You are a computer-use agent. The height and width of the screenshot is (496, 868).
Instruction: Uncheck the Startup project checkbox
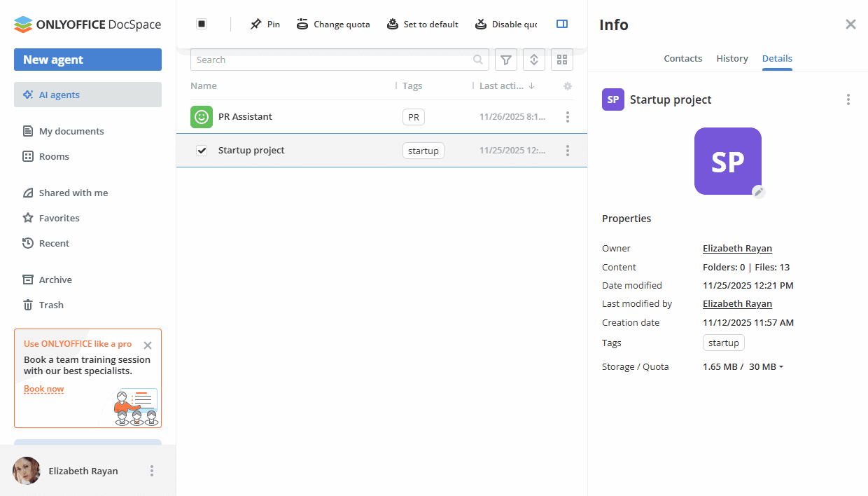[202, 151]
